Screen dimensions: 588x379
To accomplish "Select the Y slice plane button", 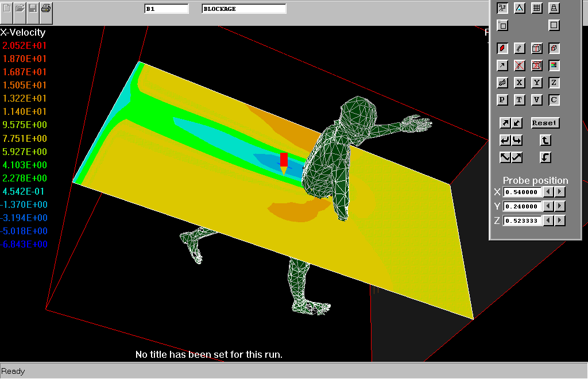I will (x=537, y=83).
